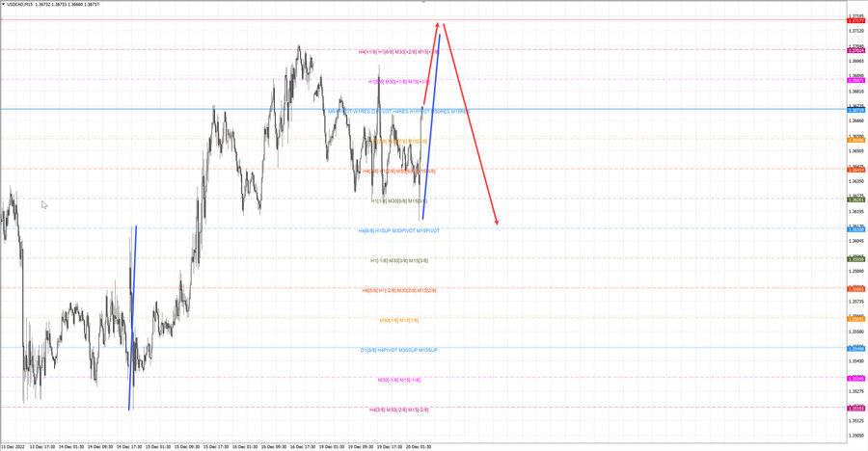Image resolution: width=868 pixels, height=451 pixels.
Task: Click the 1.35050 price scale value
Action: [856, 436]
